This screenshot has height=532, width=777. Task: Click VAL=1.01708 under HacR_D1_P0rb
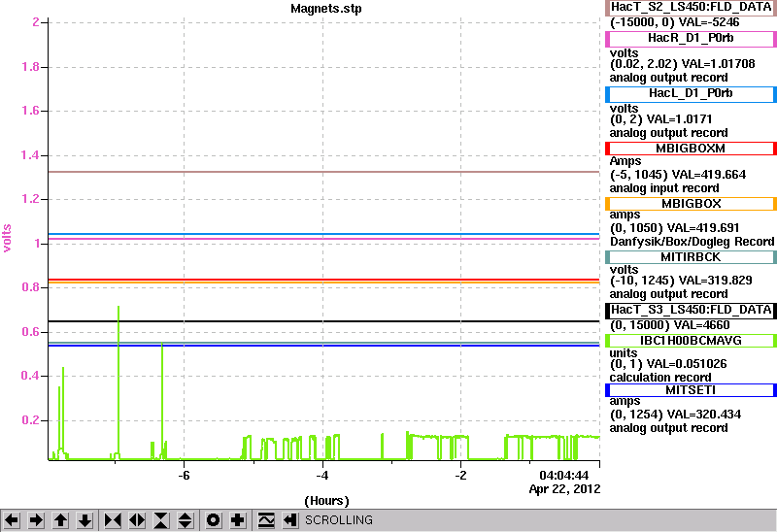(x=718, y=64)
